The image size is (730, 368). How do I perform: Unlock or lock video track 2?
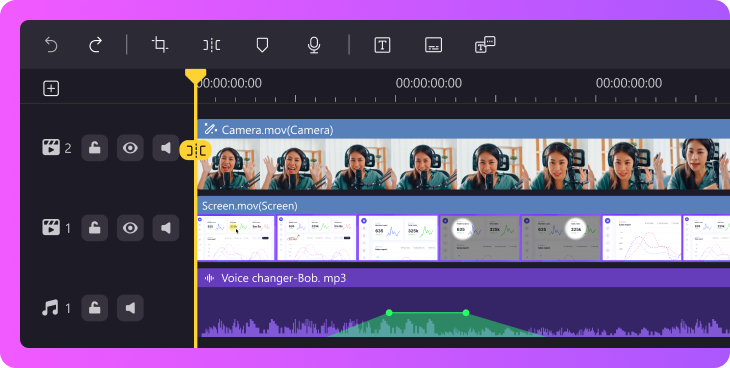point(95,148)
